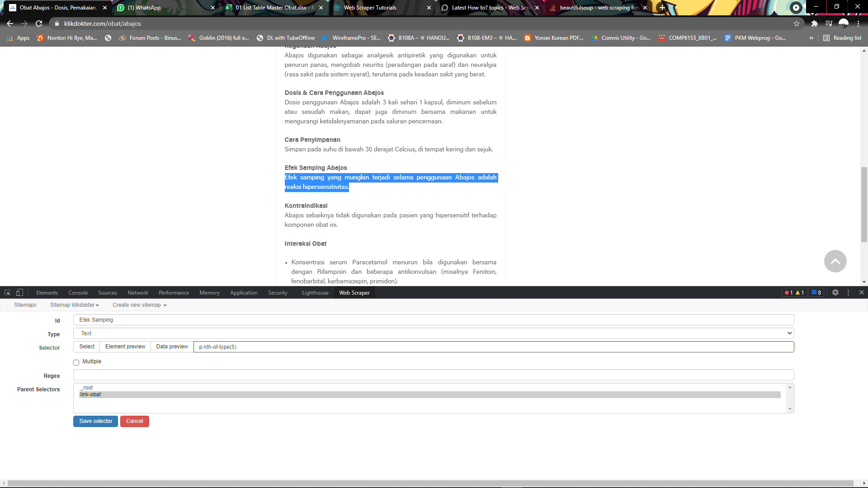This screenshot has height=488, width=868.
Task: Select _root in Parent Selectors list
Action: coord(87,388)
